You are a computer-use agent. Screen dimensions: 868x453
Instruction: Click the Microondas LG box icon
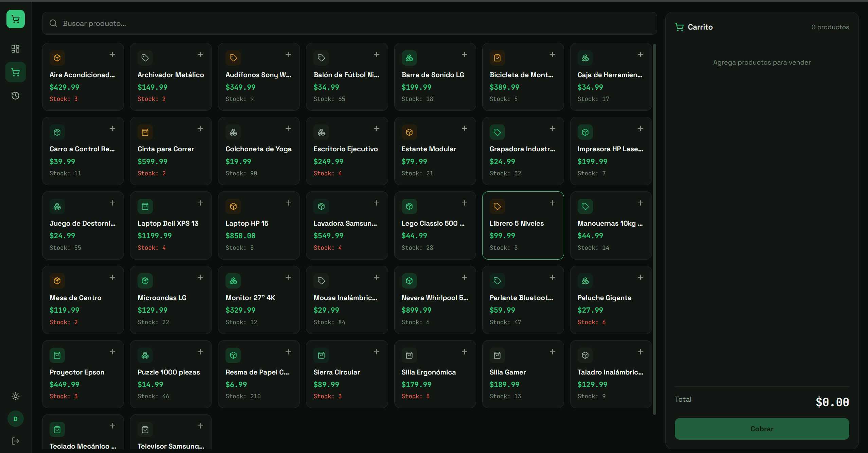click(x=145, y=281)
